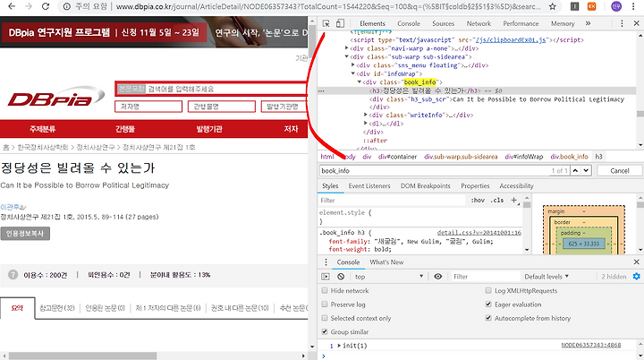Click the Styles filter field
This screenshot has height=360, width=644.
point(393,200)
